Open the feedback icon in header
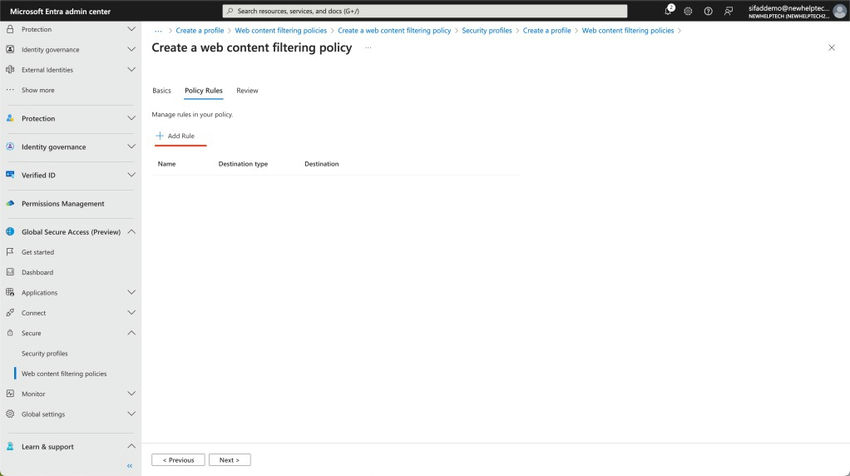This screenshot has height=476, width=850. (x=728, y=11)
